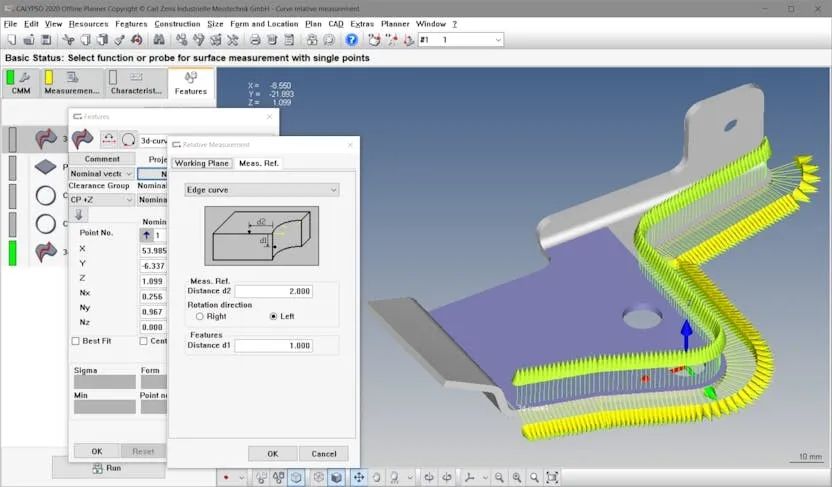
Task: Click the Distance d1 input field
Action: (x=273, y=345)
